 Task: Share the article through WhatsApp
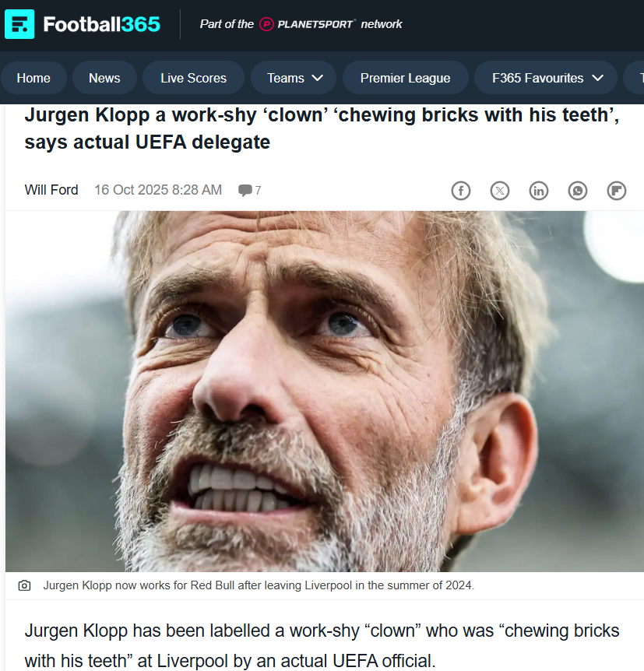click(x=578, y=191)
